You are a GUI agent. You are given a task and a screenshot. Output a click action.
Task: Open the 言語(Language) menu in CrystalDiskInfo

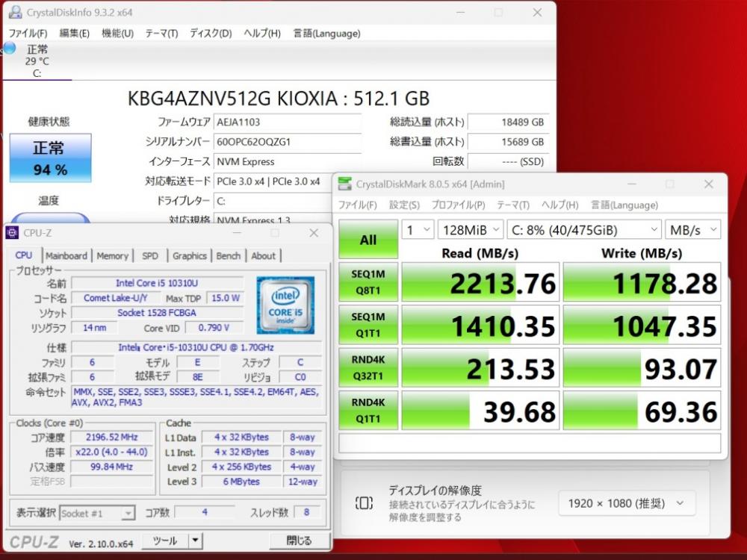pos(327,34)
